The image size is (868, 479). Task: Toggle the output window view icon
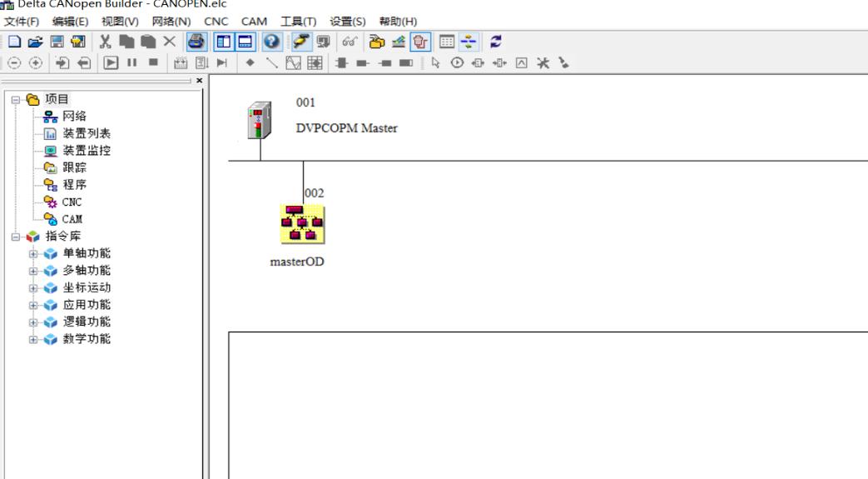[246, 42]
